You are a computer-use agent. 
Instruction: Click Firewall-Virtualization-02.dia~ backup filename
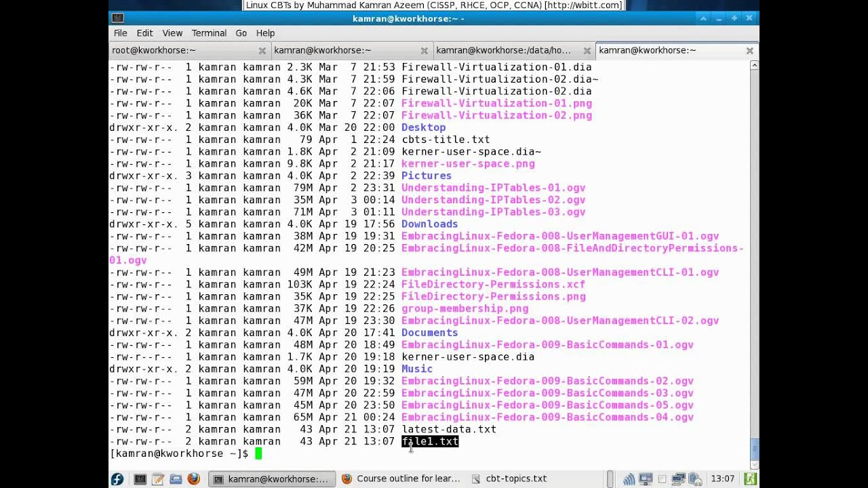click(500, 79)
